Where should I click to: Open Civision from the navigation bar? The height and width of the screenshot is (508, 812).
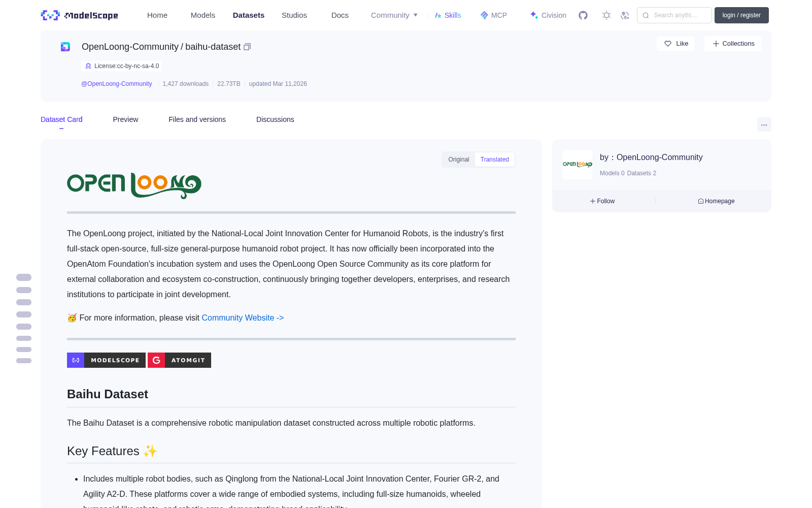pos(548,15)
